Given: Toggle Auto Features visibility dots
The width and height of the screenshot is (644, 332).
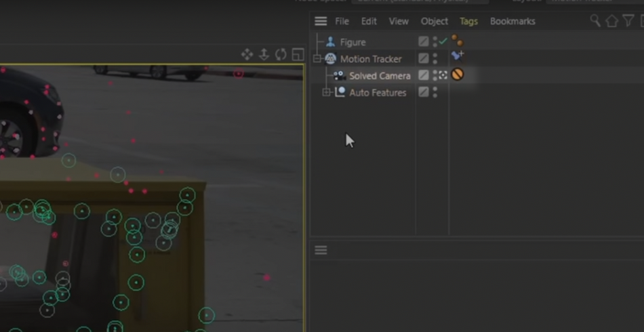Looking at the screenshot, I should [435, 92].
